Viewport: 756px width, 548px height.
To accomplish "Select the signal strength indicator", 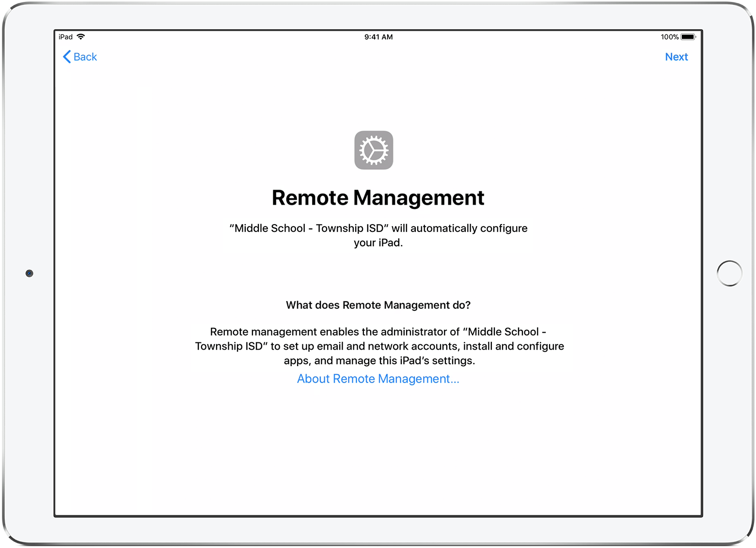I will tap(80, 36).
